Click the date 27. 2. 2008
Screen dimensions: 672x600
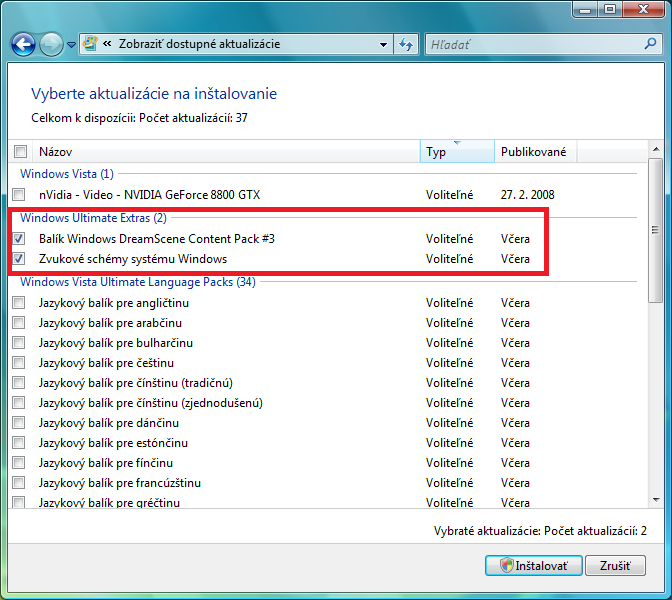pos(528,195)
